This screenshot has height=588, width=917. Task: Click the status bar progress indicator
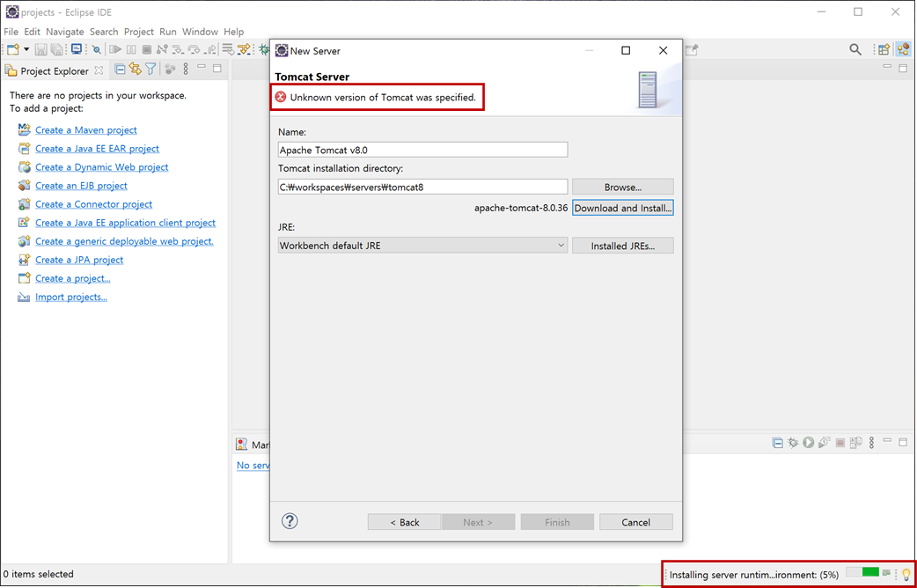point(862,571)
